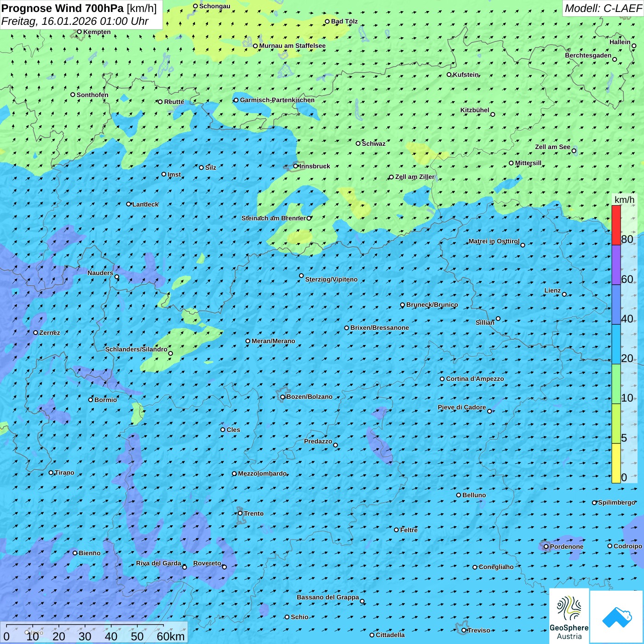This screenshot has height=644, width=644.
Task: Click the 'Murnau am Staffelsee' label
Action: click(292, 46)
